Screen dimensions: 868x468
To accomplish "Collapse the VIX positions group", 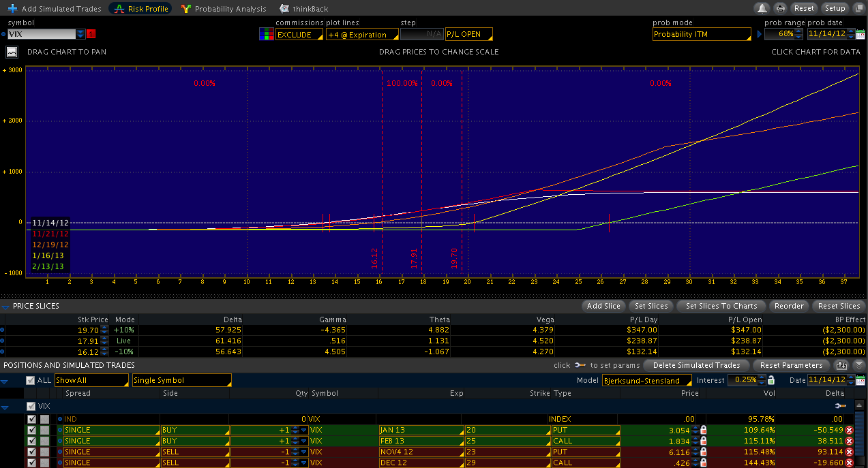I will tap(5, 407).
